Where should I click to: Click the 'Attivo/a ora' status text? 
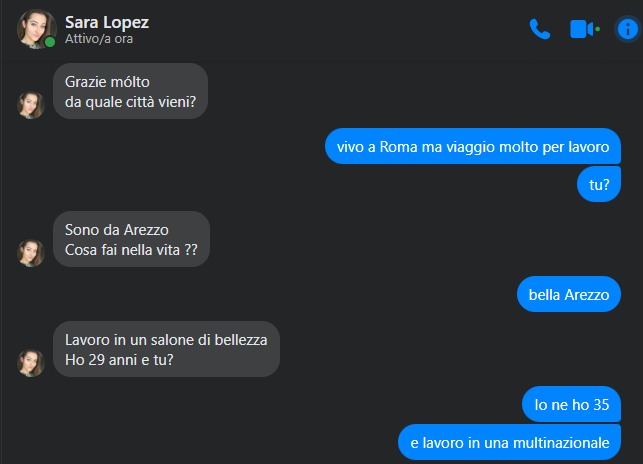click(x=98, y=39)
